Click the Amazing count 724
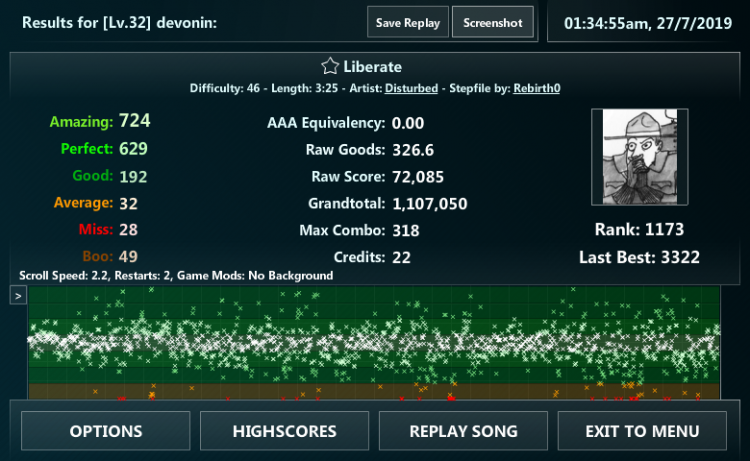The height and width of the screenshot is (461, 750). [x=134, y=122]
